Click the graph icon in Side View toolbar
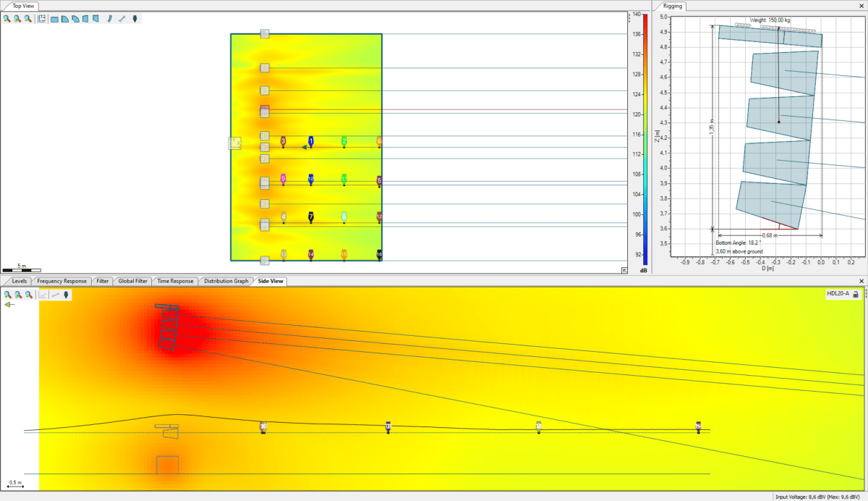868x501 pixels. click(x=43, y=295)
